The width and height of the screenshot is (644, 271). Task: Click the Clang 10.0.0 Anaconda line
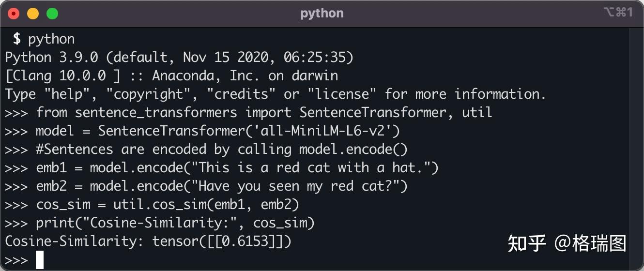(x=171, y=76)
